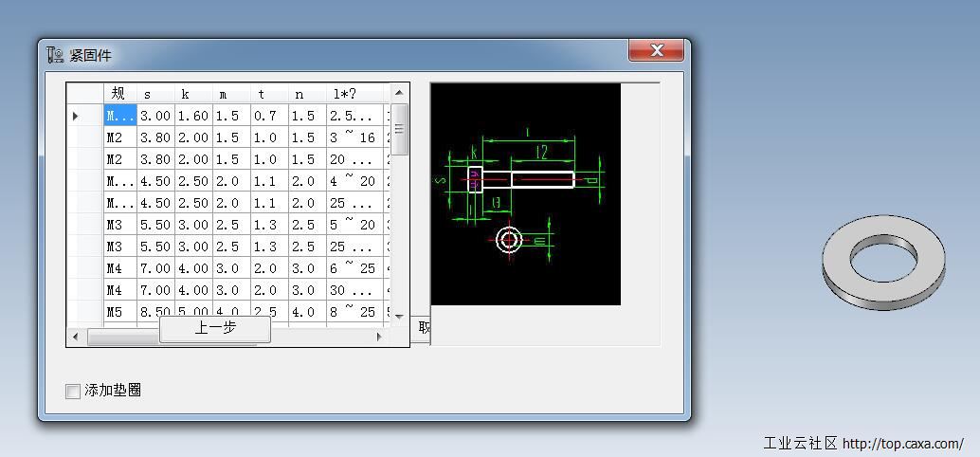The width and height of the screenshot is (980, 457).
Task: Click the 0.7 cell
Action: [x=269, y=116]
